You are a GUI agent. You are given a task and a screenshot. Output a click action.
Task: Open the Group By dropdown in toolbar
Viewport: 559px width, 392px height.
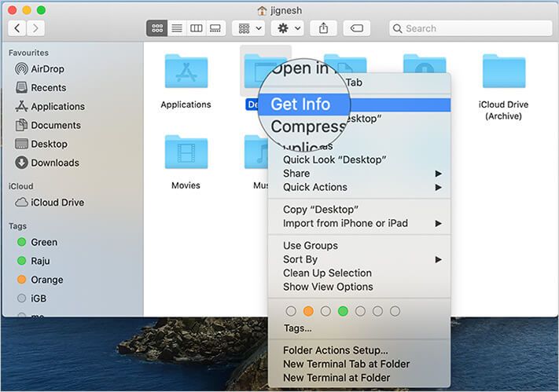pyautogui.click(x=248, y=28)
